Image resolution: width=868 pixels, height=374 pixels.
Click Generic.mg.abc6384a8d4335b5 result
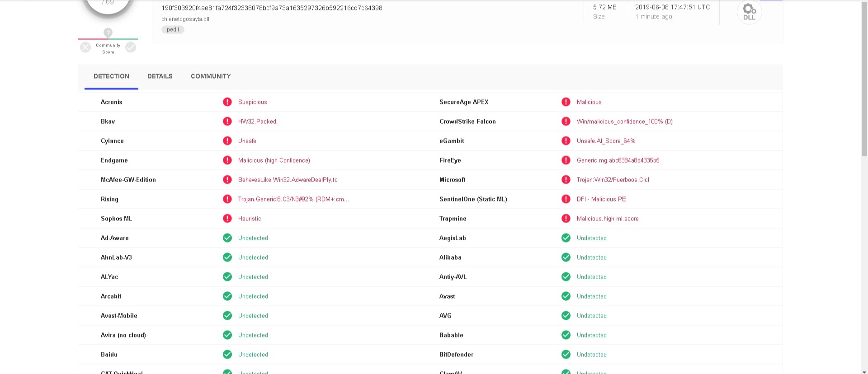[x=618, y=160]
